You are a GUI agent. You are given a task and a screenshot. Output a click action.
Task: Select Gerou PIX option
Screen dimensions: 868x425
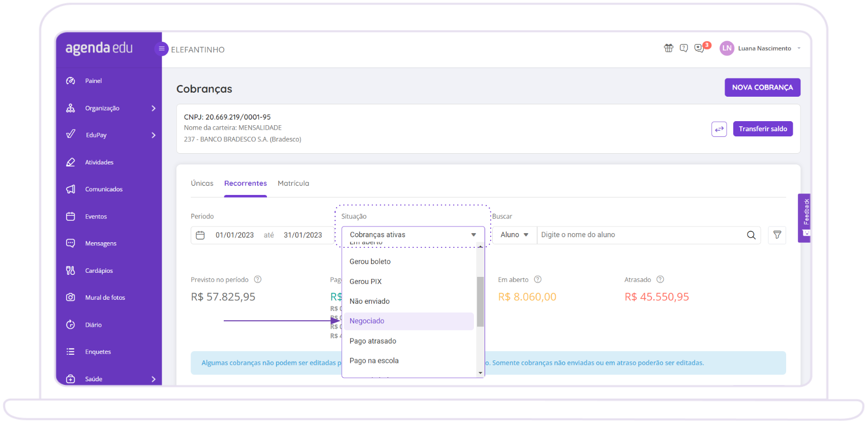[409, 281]
